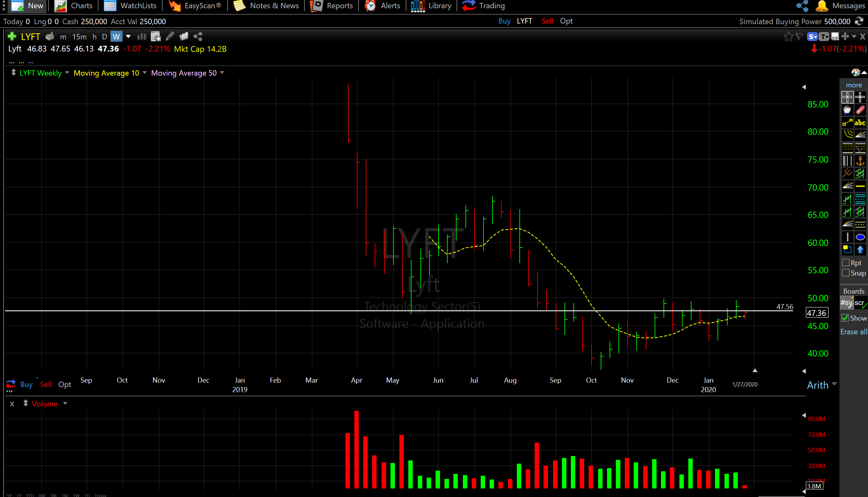Toggle the #sy board button
The width and height of the screenshot is (868, 497).
[x=847, y=303]
